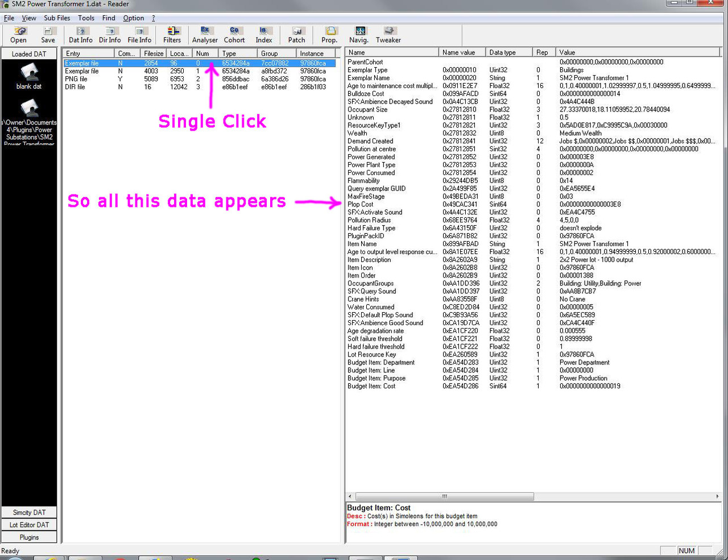
Task: Click the Index toolbar icon
Action: tap(264, 35)
